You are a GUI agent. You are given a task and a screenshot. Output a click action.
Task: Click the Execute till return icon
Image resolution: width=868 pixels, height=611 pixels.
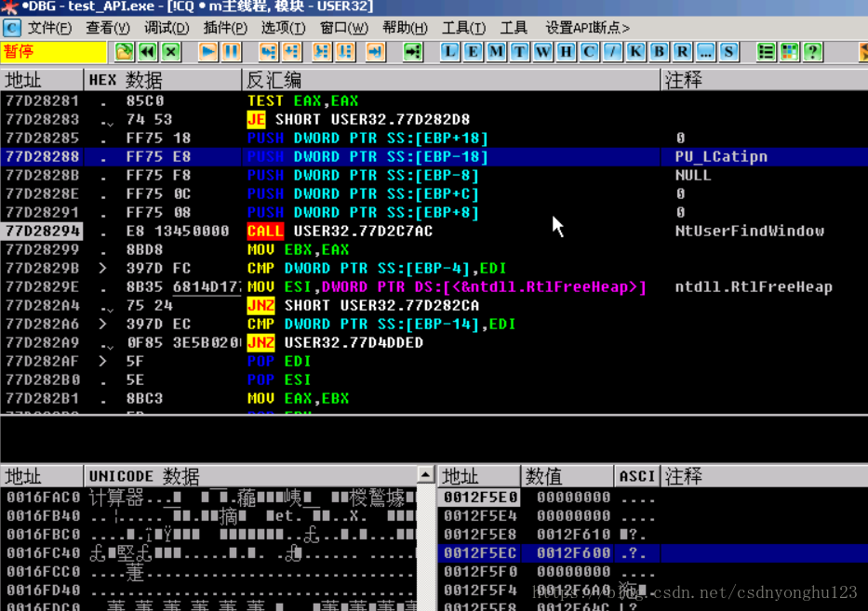375,52
